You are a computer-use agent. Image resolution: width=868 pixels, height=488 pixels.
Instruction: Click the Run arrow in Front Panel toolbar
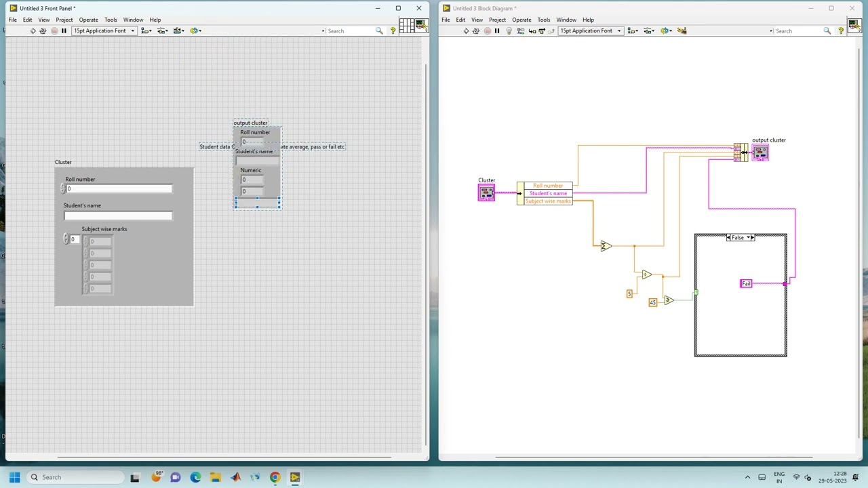33,30
